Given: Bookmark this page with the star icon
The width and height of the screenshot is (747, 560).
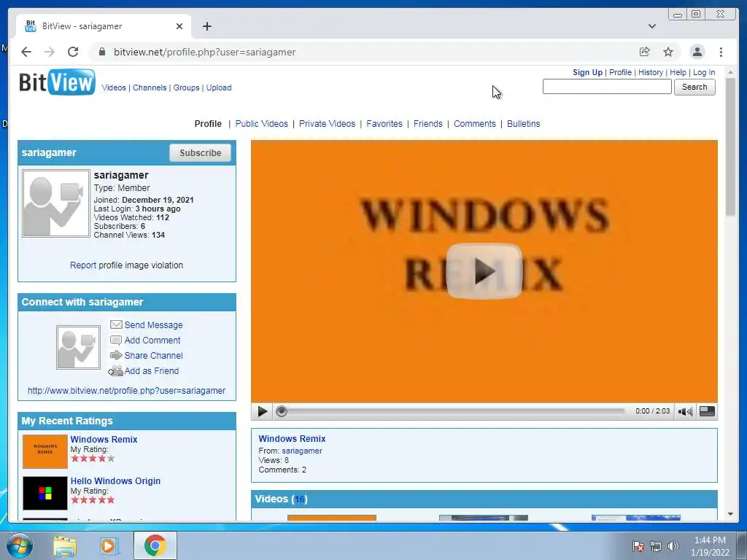Looking at the screenshot, I should tap(668, 52).
